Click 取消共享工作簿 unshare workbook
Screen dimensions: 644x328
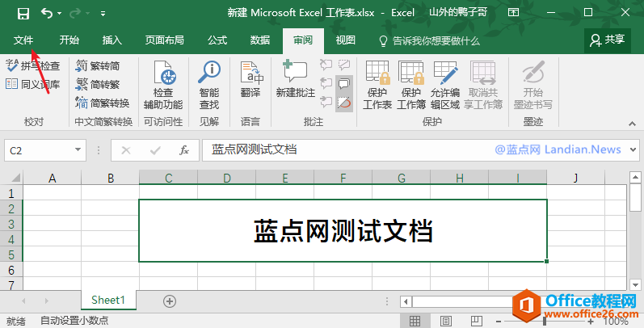(x=483, y=85)
